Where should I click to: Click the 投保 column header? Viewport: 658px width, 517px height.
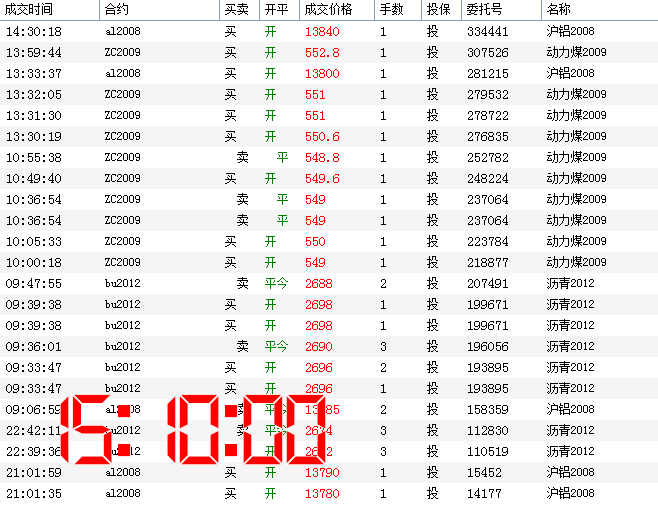pyautogui.click(x=437, y=10)
